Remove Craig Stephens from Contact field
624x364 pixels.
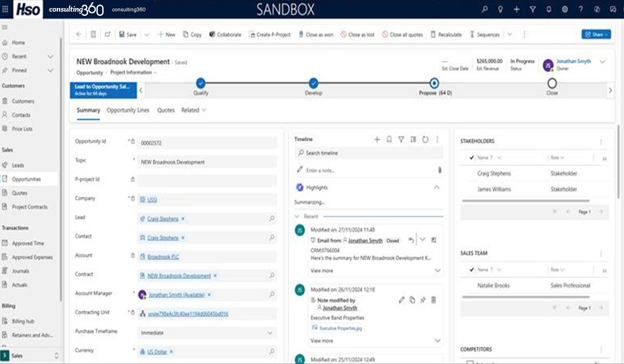click(x=183, y=238)
